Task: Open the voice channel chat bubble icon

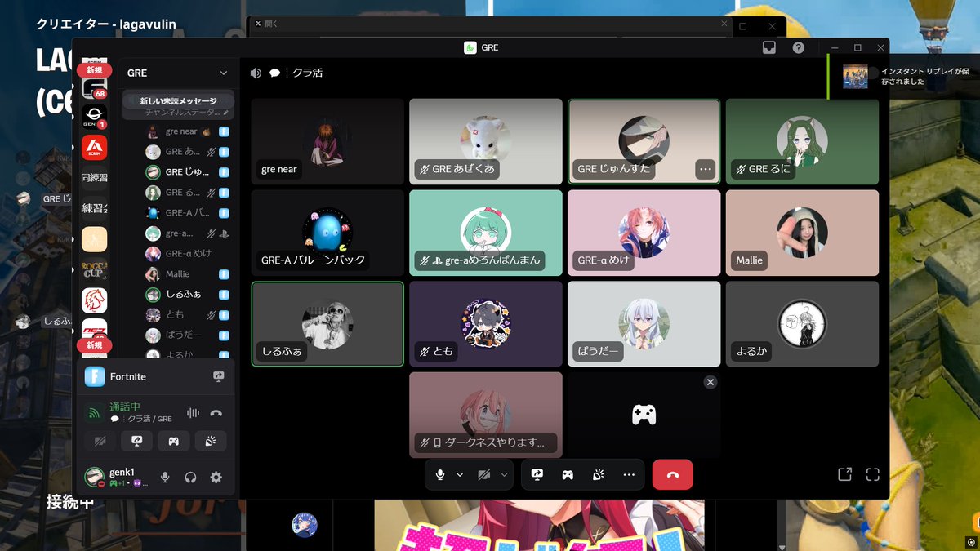Action: pyautogui.click(x=275, y=73)
